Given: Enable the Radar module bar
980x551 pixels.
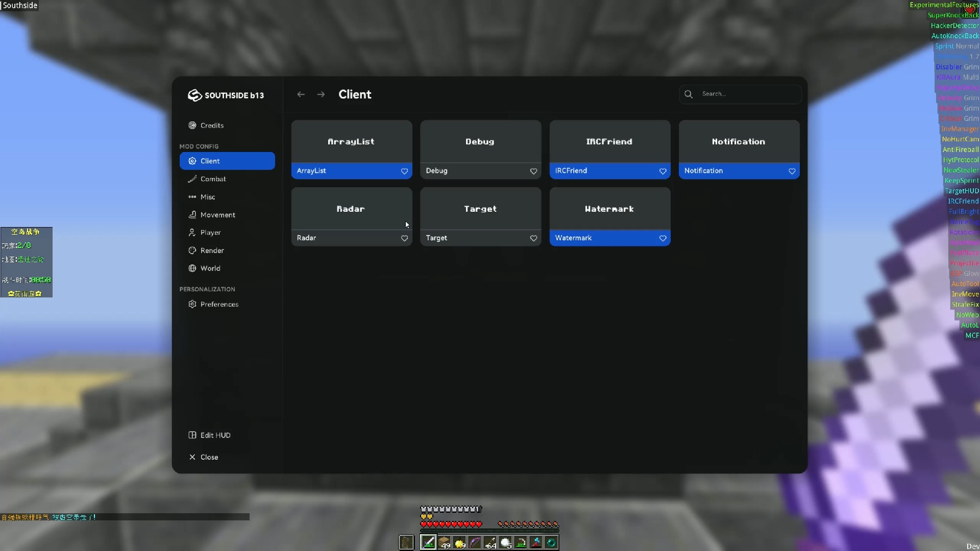Looking at the screenshot, I should click(352, 238).
